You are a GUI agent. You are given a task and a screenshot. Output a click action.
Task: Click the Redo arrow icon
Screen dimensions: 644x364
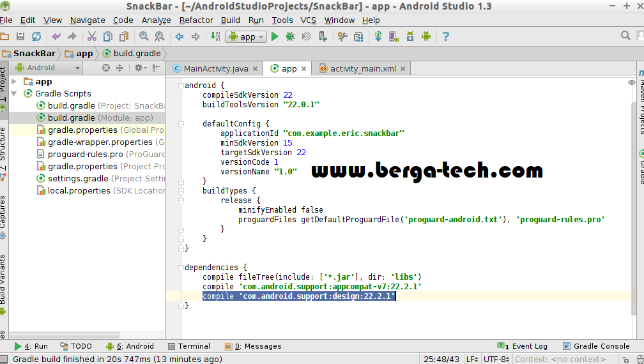tap(72, 36)
